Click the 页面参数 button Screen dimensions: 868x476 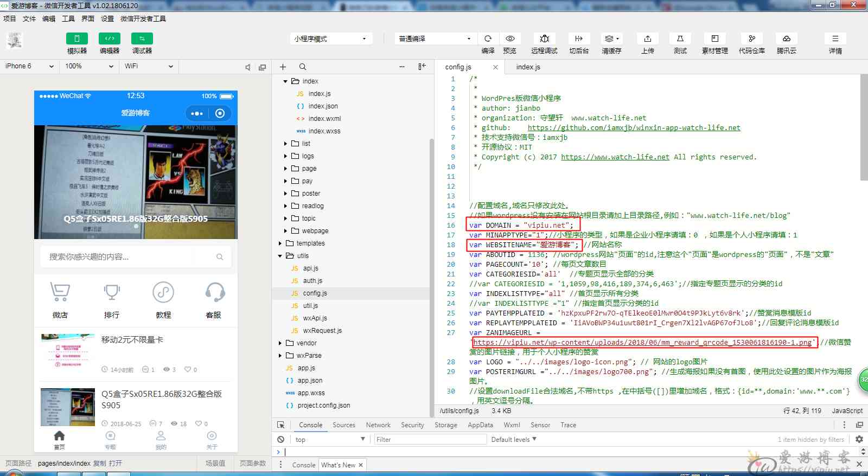point(253,464)
